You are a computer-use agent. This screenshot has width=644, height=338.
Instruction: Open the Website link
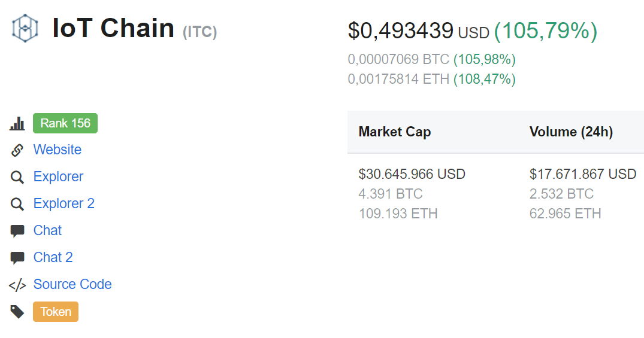(58, 150)
